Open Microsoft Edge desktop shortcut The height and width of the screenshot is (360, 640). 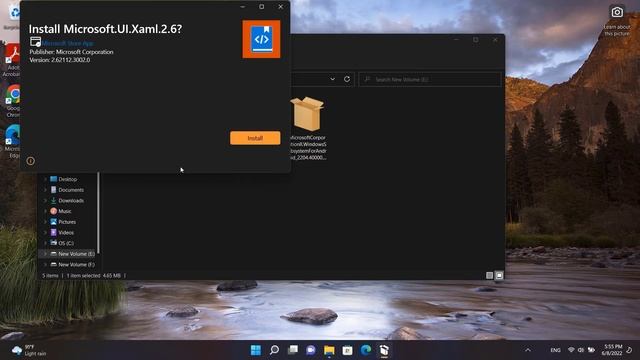tap(12, 141)
